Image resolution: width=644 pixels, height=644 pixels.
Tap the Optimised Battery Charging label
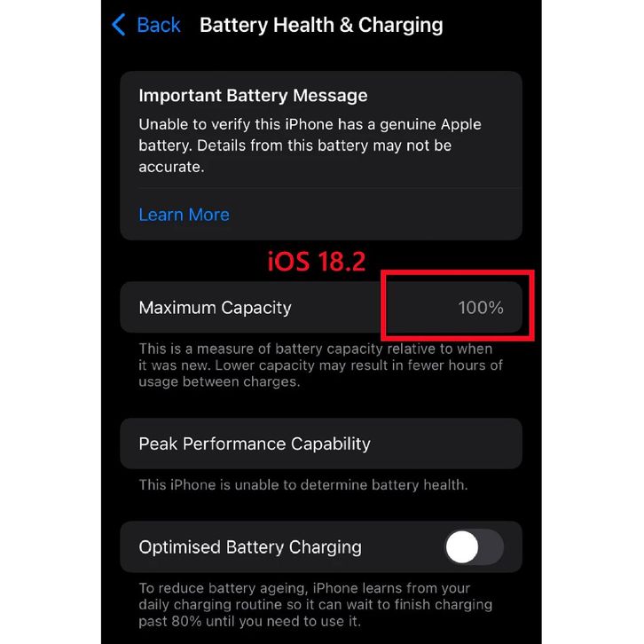pyautogui.click(x=250, y=547)
